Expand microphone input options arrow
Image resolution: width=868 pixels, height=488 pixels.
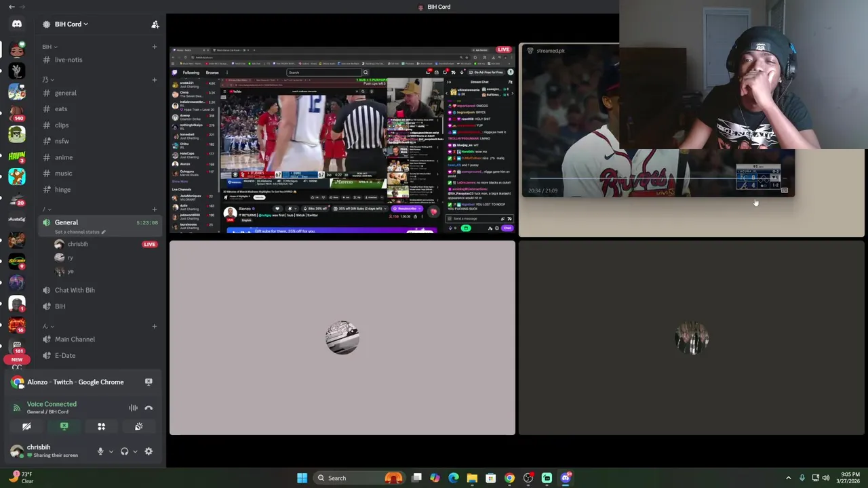point(111,451)
